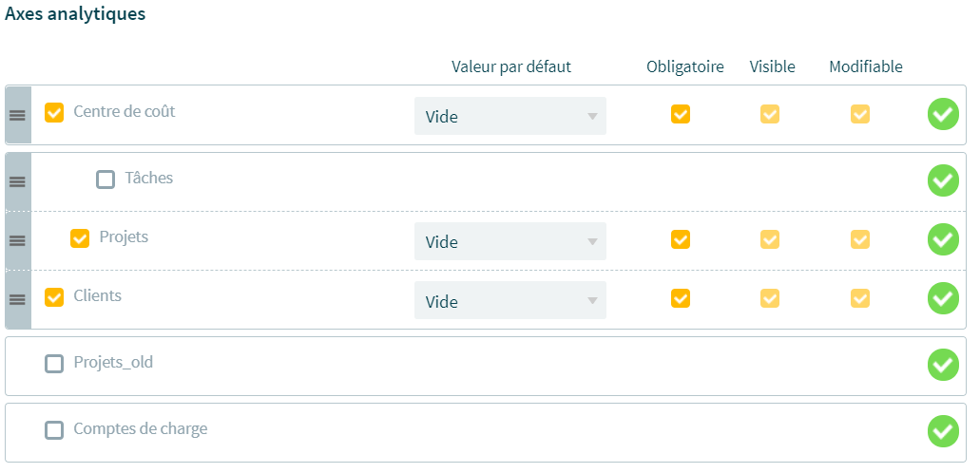The width and height of the screenshot is (980, 473).
Task: Open default value dropdown for Centre de coût
Action: tap(510, 116)
